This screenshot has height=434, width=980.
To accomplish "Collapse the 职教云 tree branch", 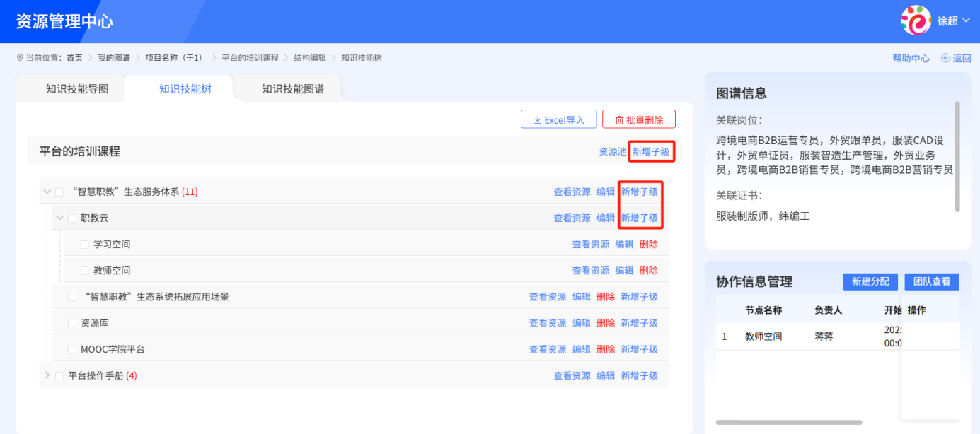I will click(59, 217).
